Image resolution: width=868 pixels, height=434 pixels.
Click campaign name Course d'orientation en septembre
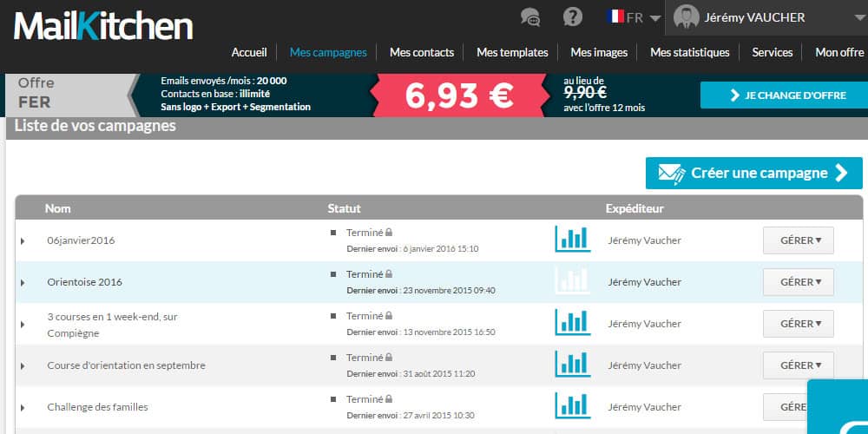(126, 366)
